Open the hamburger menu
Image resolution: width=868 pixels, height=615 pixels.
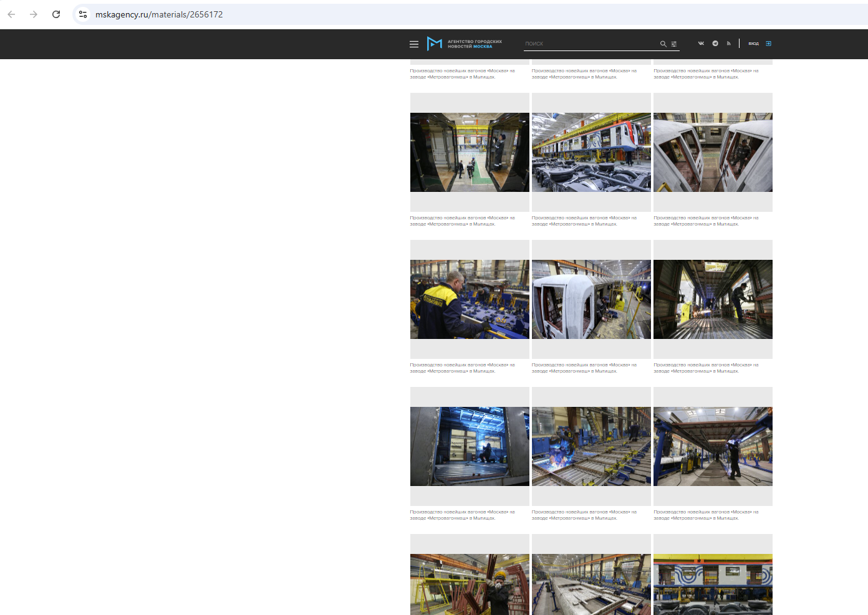pyautogui.click(x=413, y=44)
